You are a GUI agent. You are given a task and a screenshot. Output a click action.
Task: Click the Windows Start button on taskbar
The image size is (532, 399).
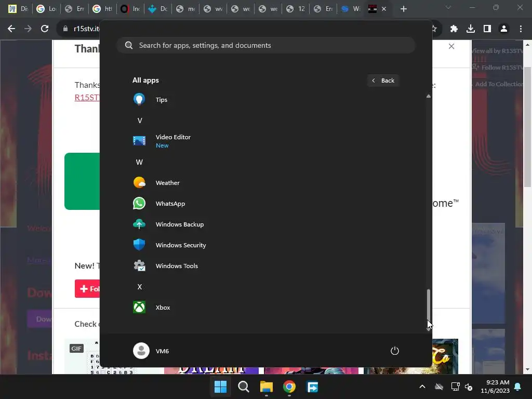(220, 387)
